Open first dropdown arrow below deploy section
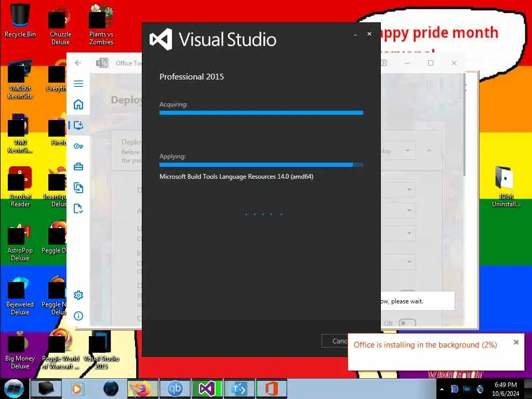This screenshot has width=532, height=399. point(409,189)
